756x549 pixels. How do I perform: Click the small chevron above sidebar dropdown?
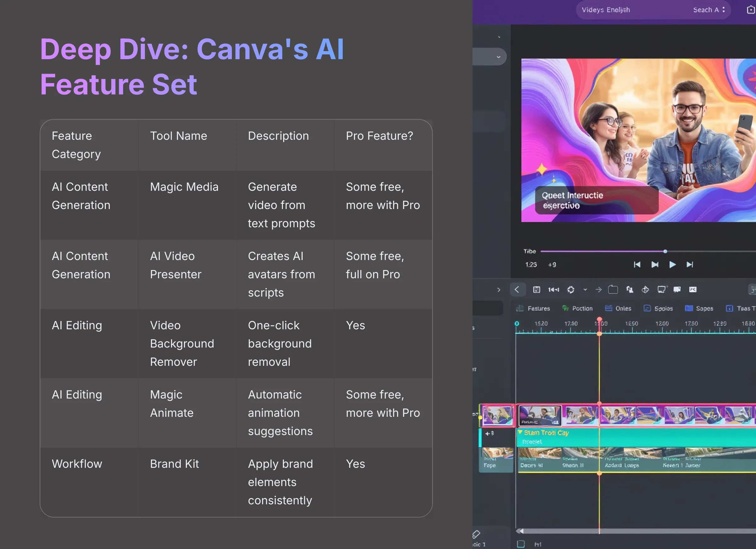click(x=499, y=37)
